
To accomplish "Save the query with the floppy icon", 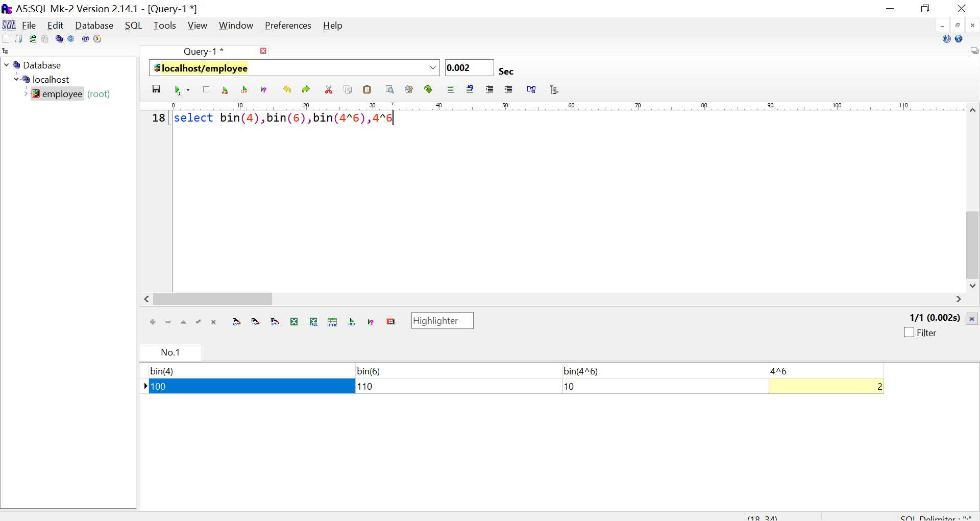I will 156,89.
